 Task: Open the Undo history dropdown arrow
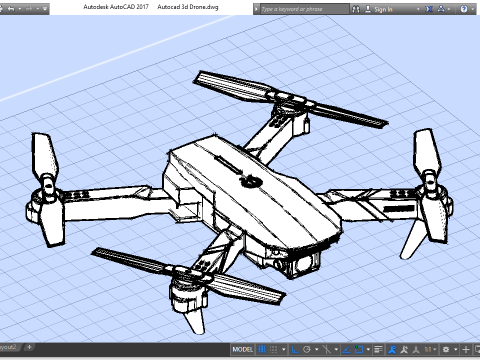coord(20,9)
